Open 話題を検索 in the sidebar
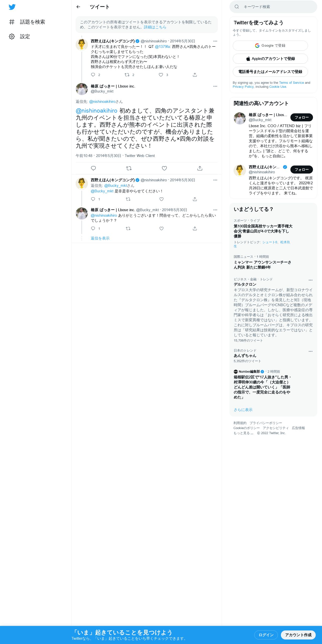Viewport: 322px width, 644px height. pos(27,22)
